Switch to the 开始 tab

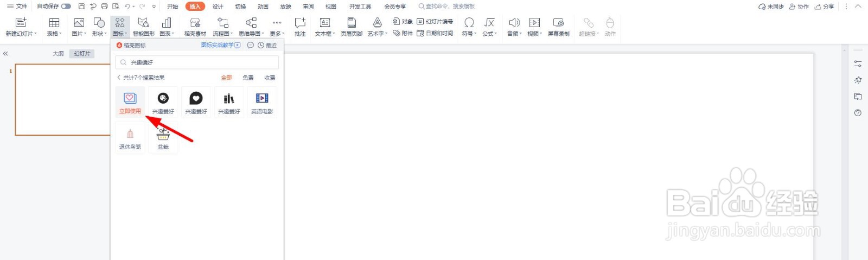(x=173, y=7)
